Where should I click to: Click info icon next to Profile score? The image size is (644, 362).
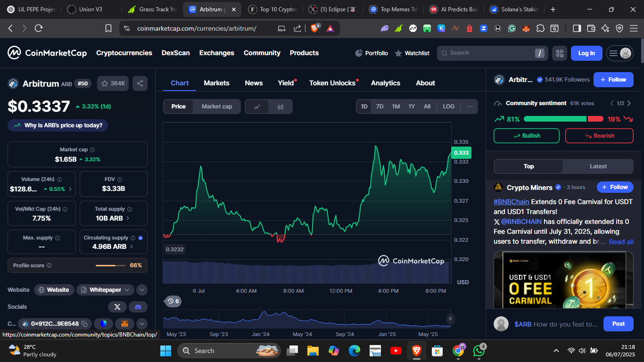coord(49,265)
